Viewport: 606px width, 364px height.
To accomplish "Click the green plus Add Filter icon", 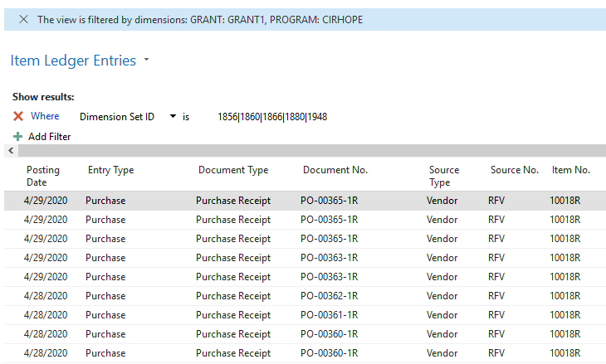I will coord(18,137).
